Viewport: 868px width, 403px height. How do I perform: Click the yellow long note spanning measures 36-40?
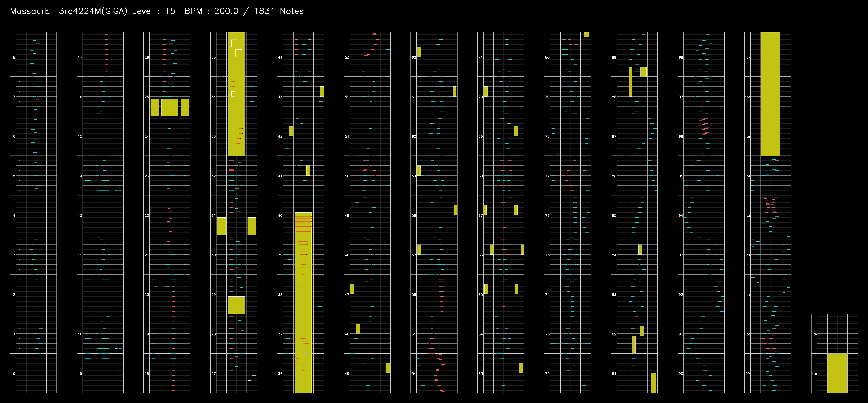click(x=303, y=303)
